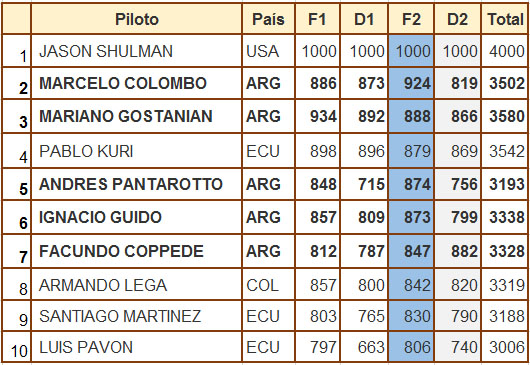This screenshot has height=365, width=530.
Task: Click Jason Shulman's total 4000
Action: click(x=505, y=51)
